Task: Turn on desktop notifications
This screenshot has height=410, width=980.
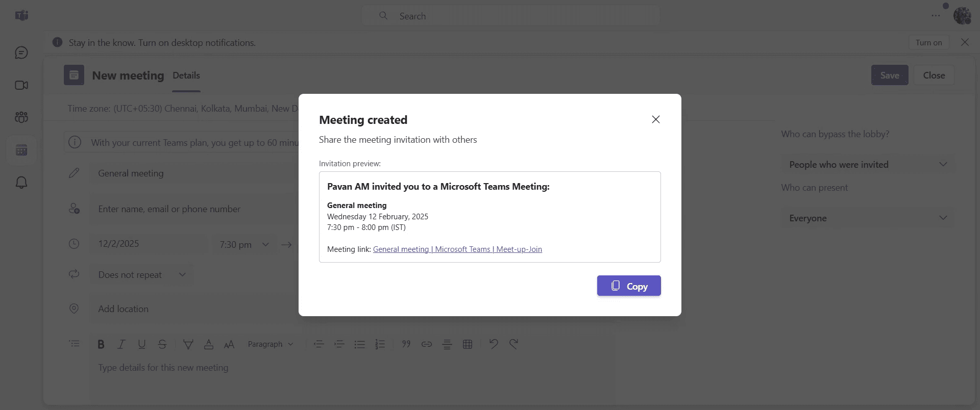Action: coord(928,42)
